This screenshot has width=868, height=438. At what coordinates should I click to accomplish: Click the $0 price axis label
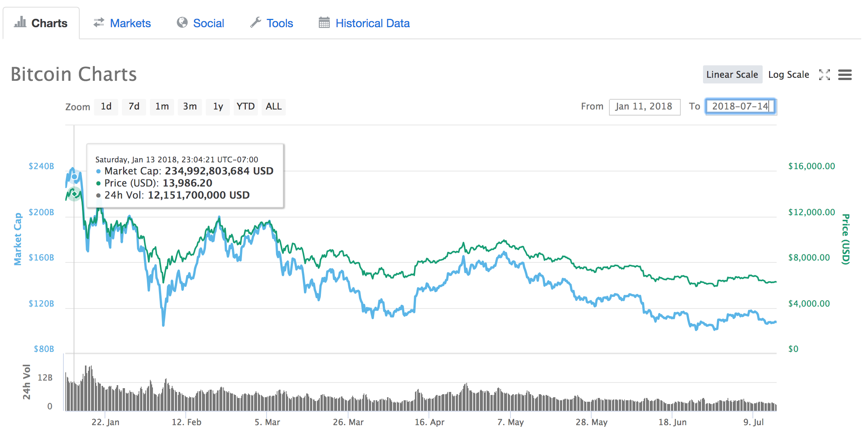[x=793, y=349]
